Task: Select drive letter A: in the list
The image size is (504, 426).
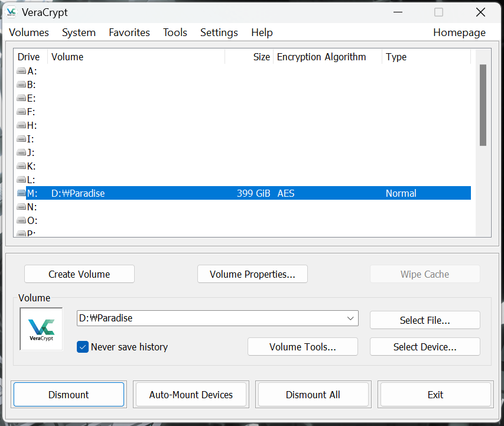Action: pyautogui.click(x=32, y=71)
